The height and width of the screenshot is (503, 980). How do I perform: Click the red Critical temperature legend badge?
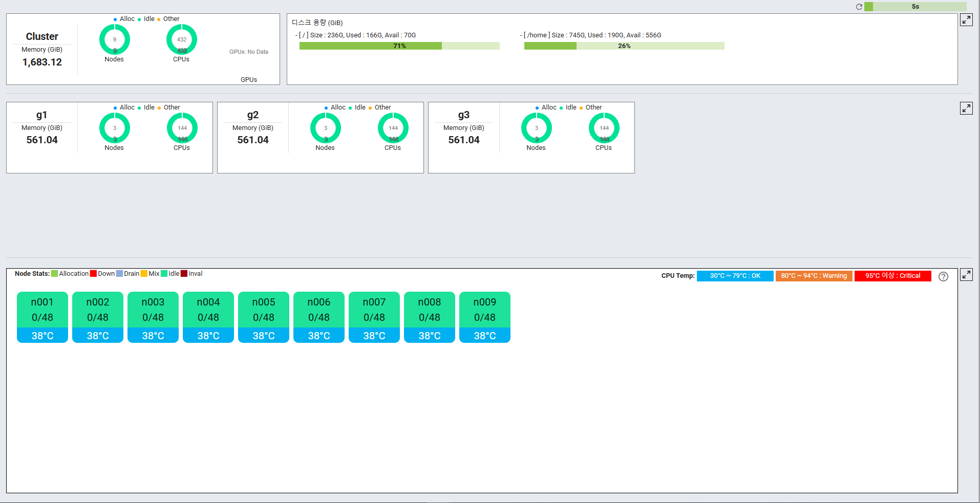pos(892,276)
